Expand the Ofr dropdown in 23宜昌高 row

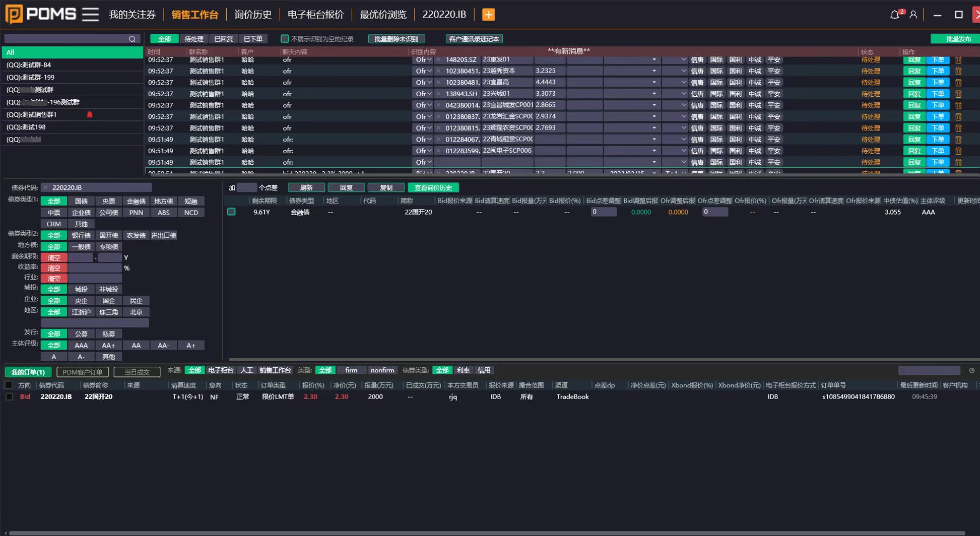[423, 82]
